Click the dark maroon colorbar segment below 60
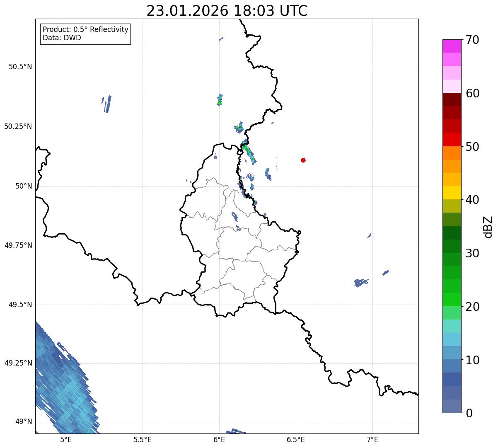The image size is (498, 448). click(x=452, y=99)
